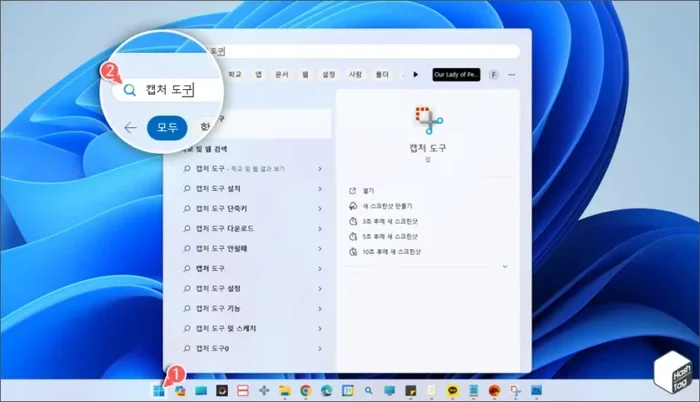
Task: Expand chevron next to 캡처 도구 기능
Action: coord(320,309)
